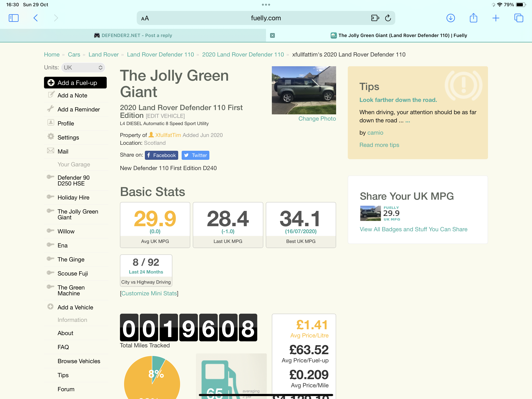This screenshot has width=532, height=399.
Task: Click the key icon beside Ena
Action: point(50,245)
